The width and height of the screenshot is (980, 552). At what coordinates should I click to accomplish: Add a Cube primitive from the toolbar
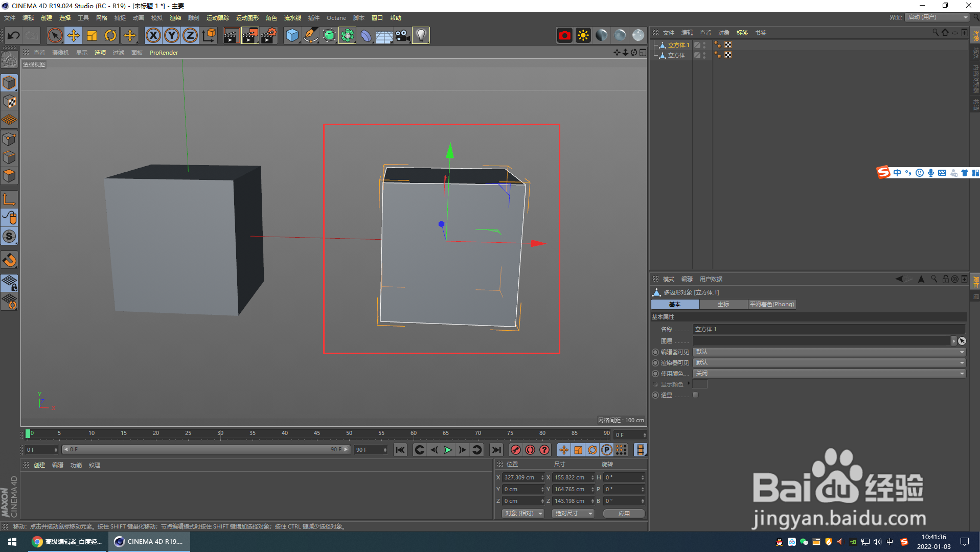[x=292, y=35]
